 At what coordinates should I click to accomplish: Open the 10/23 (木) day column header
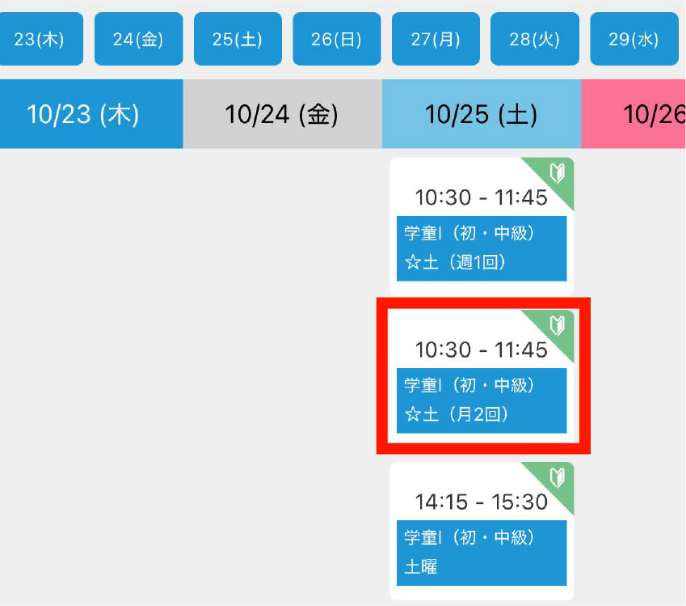click(90, 114)
